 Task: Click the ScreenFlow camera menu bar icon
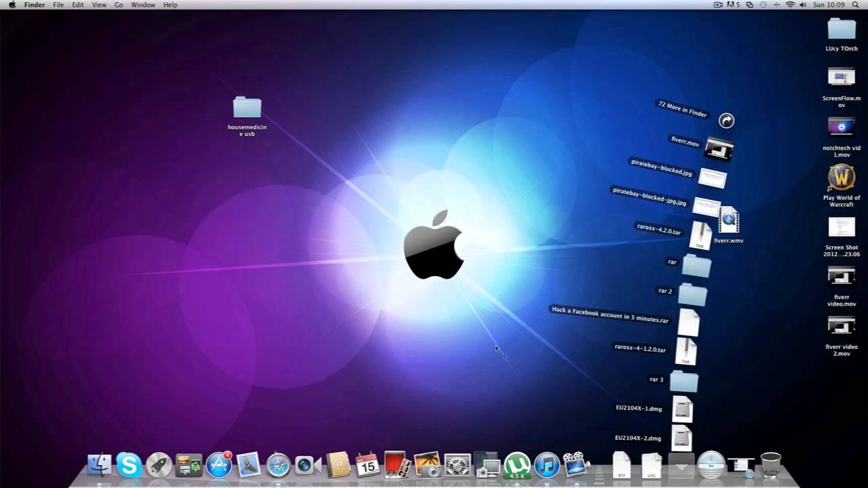[718, 5]
